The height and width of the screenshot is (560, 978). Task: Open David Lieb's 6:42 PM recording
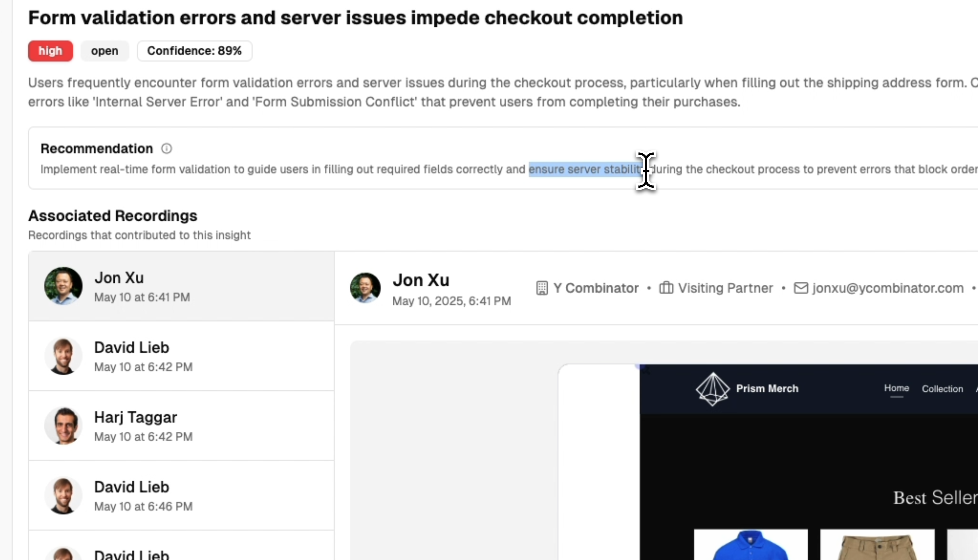click(x=181, y=356)
